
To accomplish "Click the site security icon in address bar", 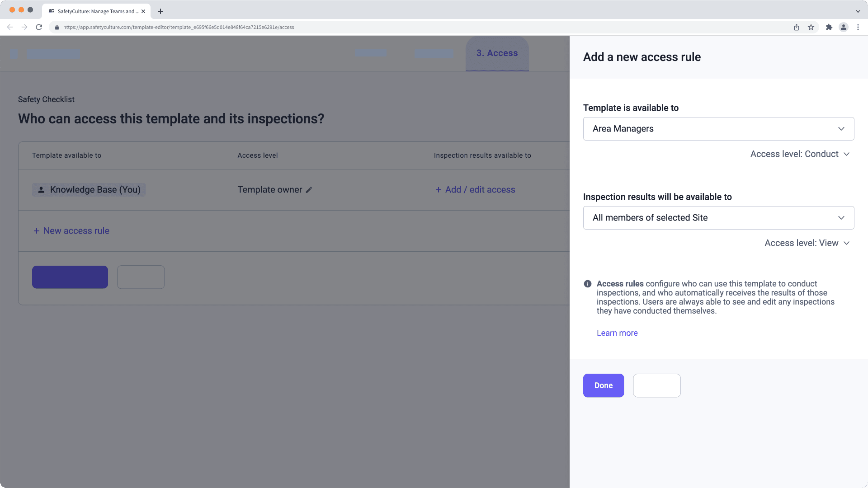I will [x=57, y=27].
